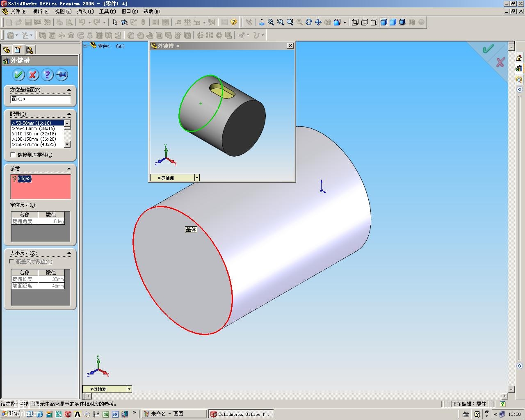Collapse the 方位基准面(P) section

click(x=69, y=90)
